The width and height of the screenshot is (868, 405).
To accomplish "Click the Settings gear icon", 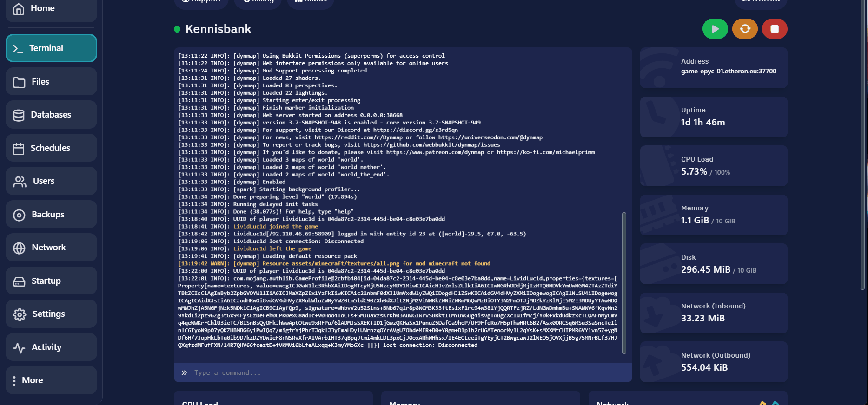I will [x=20, y=314].
